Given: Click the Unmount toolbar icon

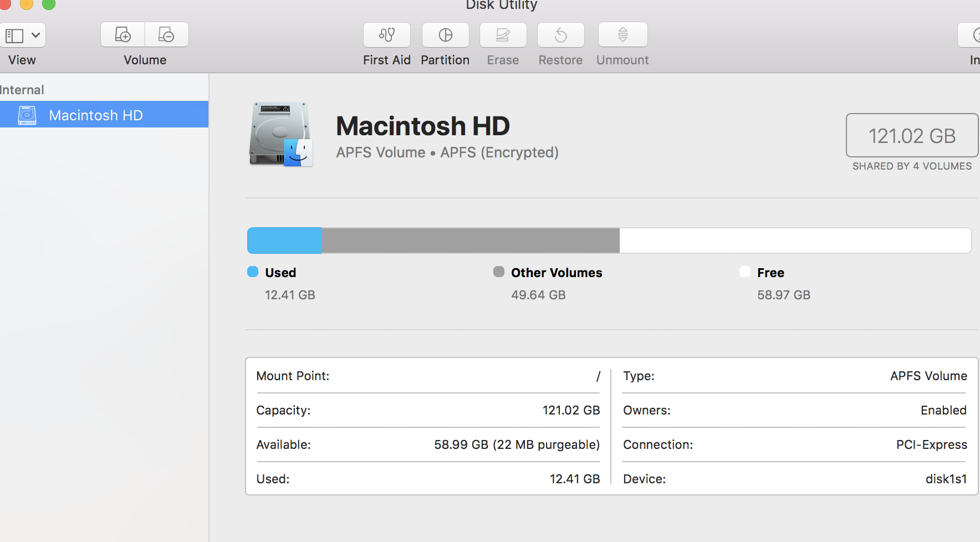Looking at the screenshot, I should pos(622,35).
